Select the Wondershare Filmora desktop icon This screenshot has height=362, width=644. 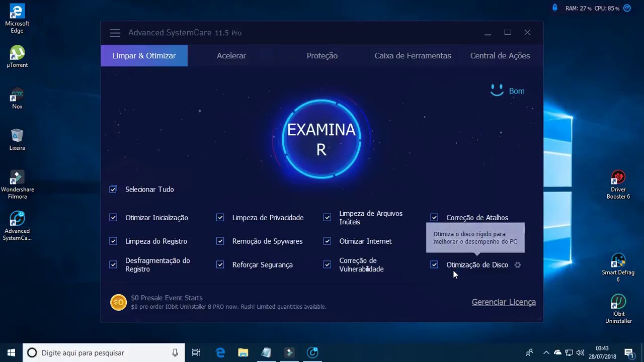(x=17, y=185)
